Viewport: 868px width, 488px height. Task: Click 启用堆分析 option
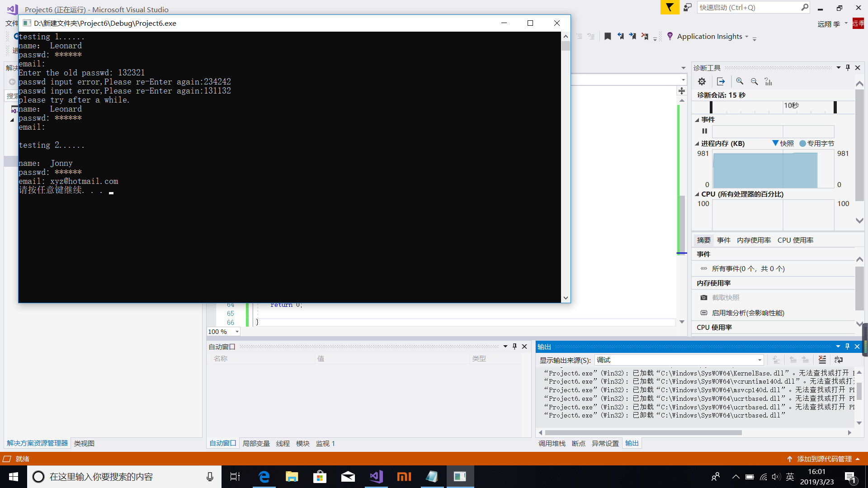pos(747,313)
